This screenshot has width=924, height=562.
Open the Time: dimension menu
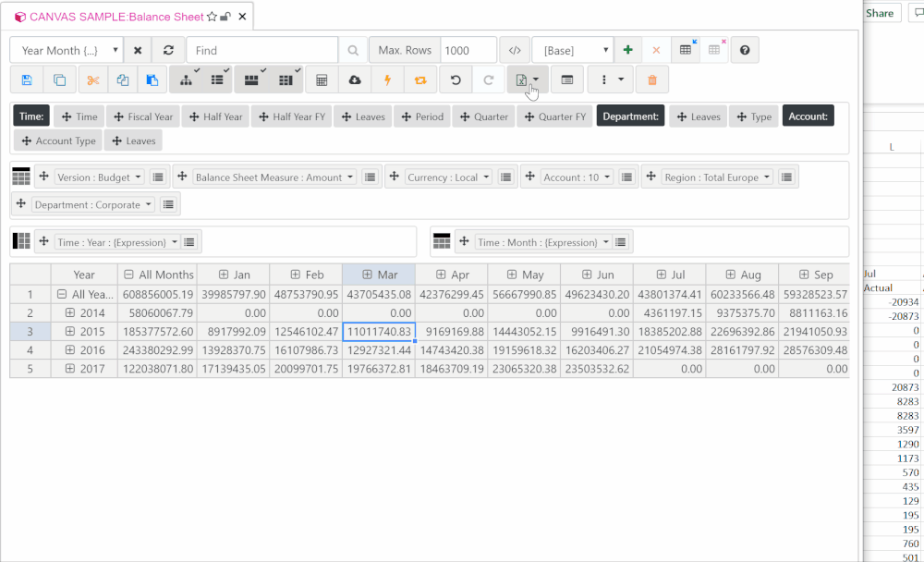pyautogui.click(x=30, y=116)
